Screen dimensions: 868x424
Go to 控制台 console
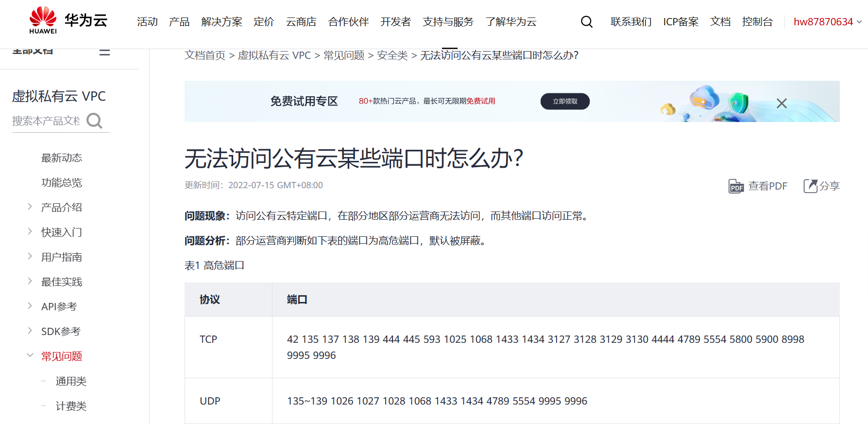click(757, 22)
